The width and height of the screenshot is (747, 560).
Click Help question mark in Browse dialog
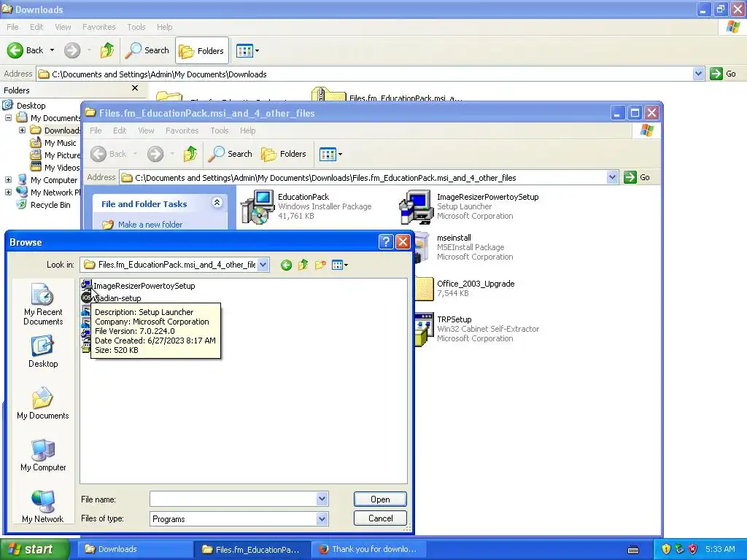[x=386, y=242]
